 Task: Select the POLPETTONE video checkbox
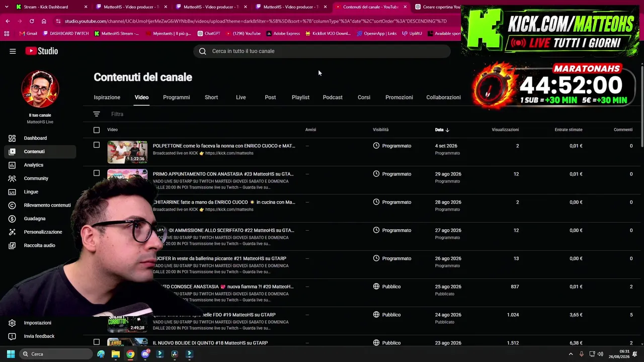(x=97, y=145)
